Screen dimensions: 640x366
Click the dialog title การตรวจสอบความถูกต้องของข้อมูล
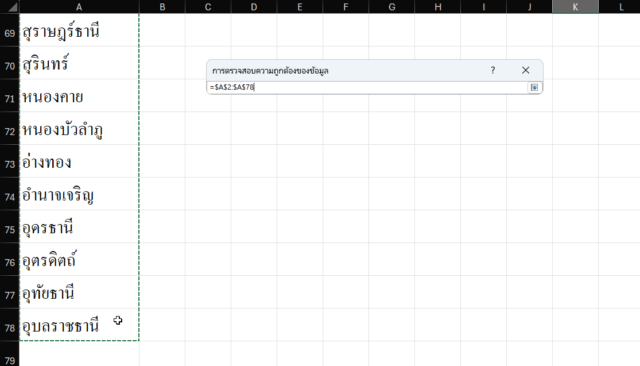pos(270,71)
